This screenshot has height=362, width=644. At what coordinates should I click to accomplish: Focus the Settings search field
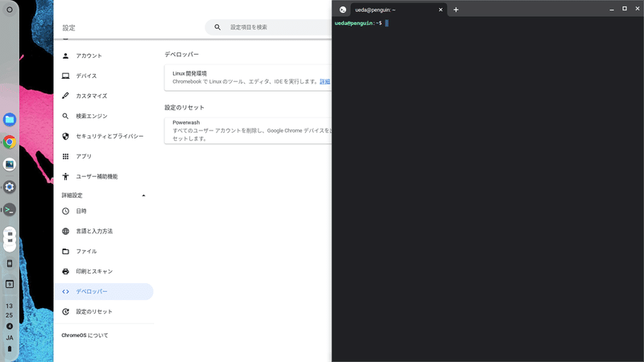[269, 27]
